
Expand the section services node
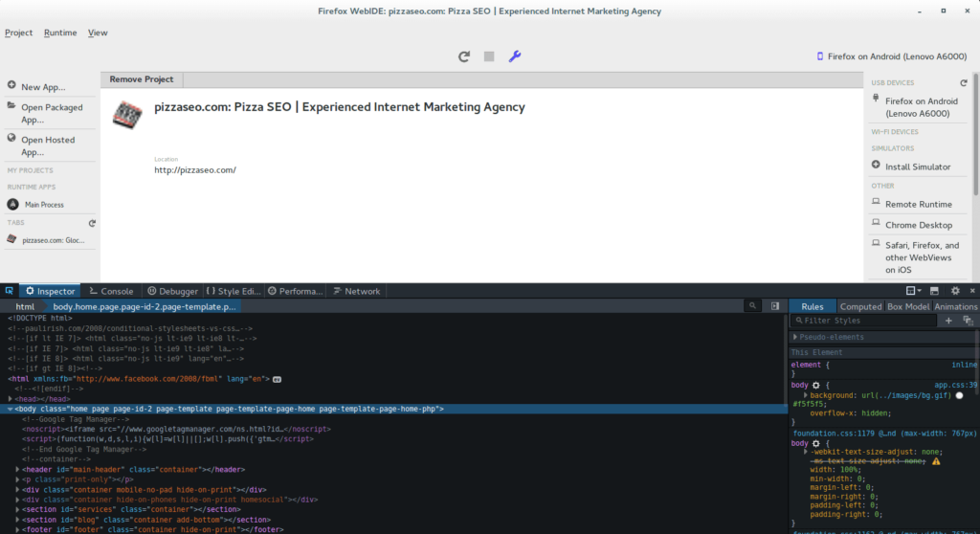[17, 510]
